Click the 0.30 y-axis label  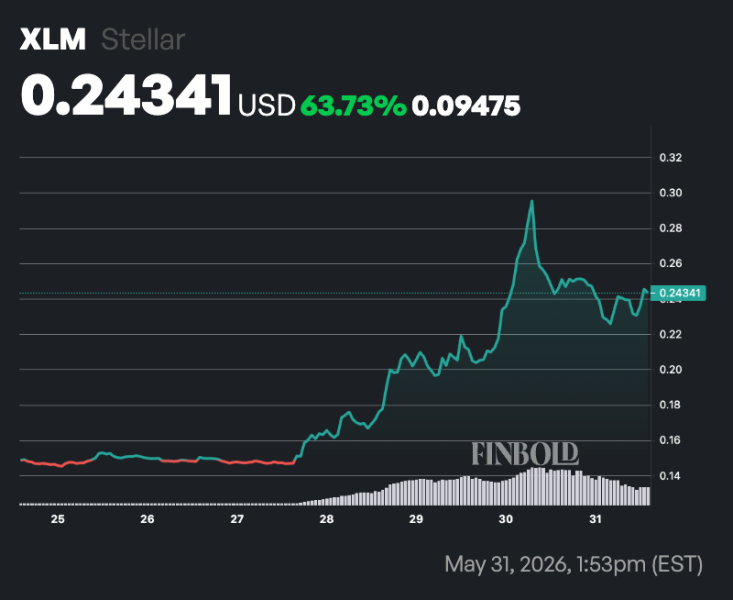[670, 193]
